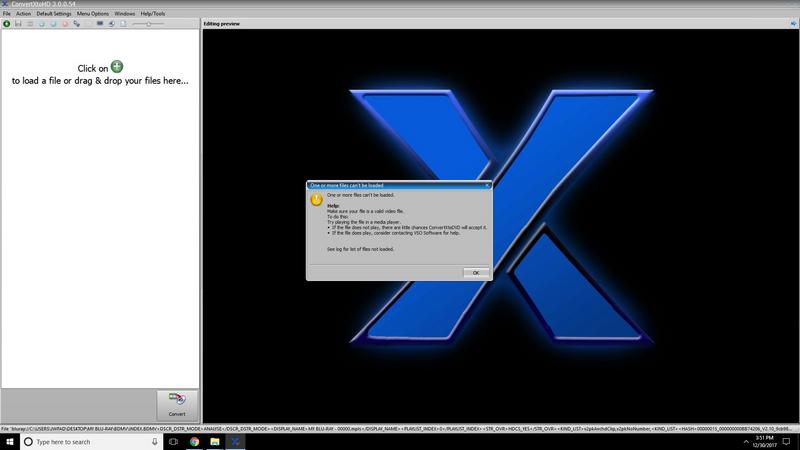Click the yellow warning icon in the dialog
This screenshot has width=800, height=450.
[x=316, y=199]
